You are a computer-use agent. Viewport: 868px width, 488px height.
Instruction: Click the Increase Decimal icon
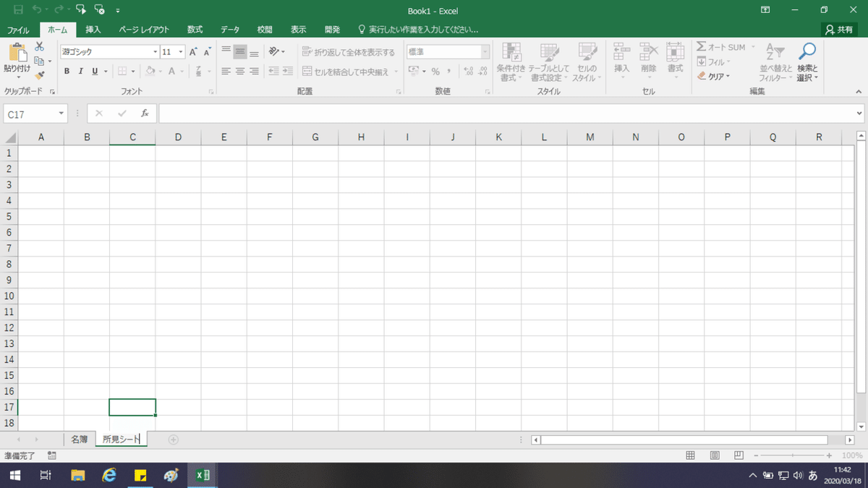pos(468,72)
